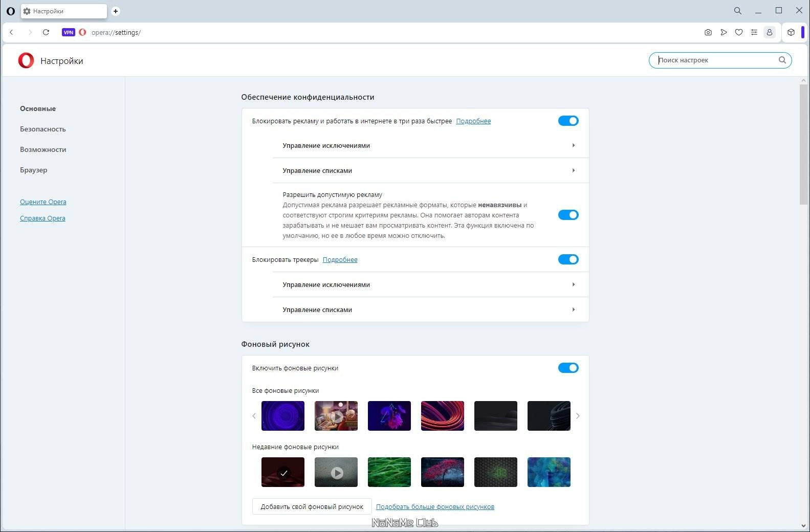Open the Оцените Opera link

(x=43, y=202)
